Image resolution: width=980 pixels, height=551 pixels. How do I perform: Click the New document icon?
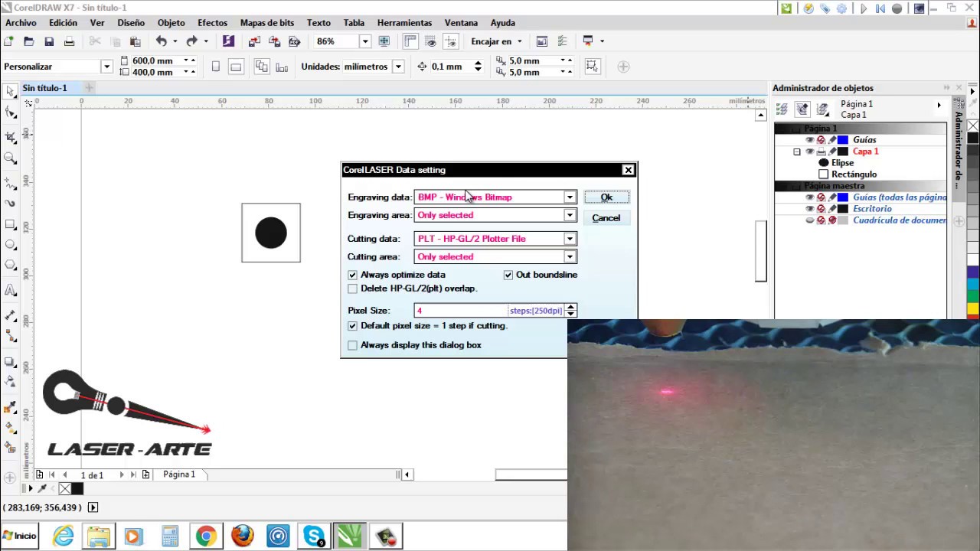(x=10, y=41)
